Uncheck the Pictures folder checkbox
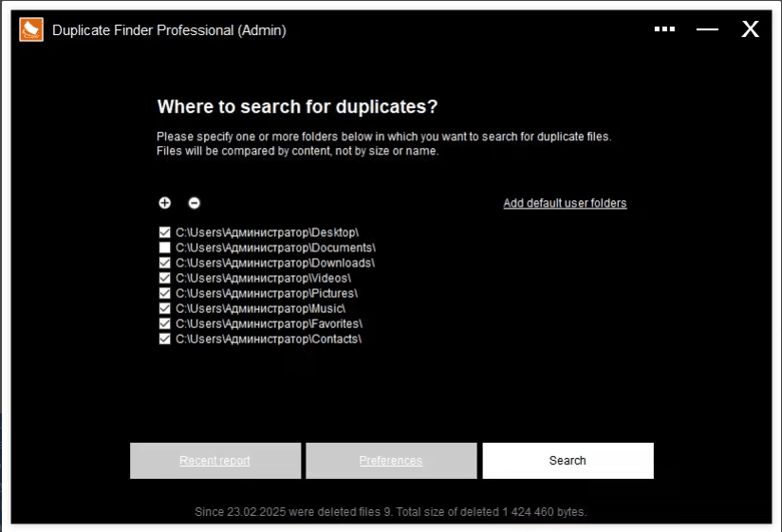 [x=164, y=293]
